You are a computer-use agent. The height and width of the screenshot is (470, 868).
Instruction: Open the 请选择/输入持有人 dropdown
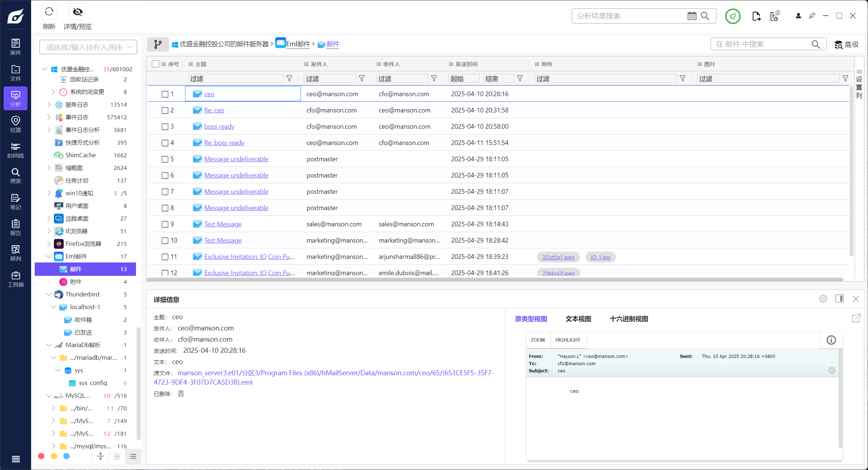[x=88, y=47]
